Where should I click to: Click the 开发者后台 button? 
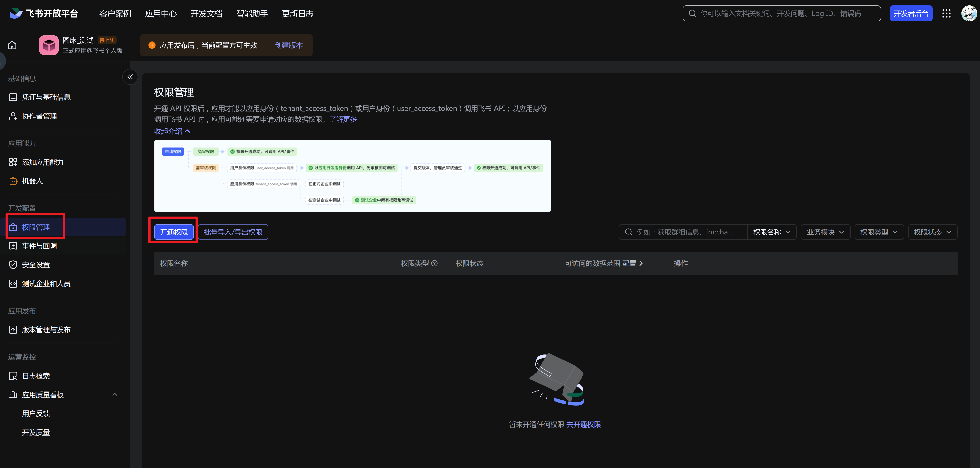click(911, 14)
